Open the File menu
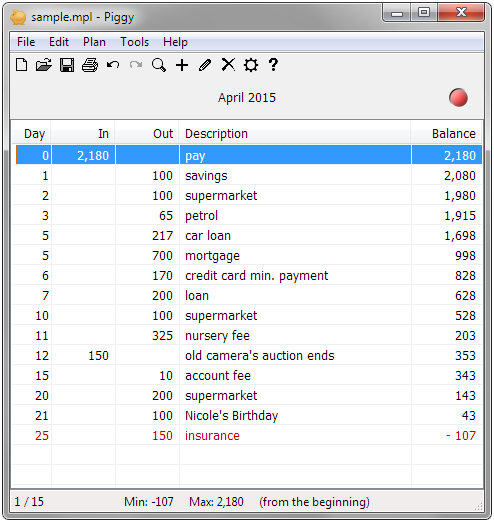The height and width of the screenshot is (522, 494). pyautogui.click(x=26, y=42)
